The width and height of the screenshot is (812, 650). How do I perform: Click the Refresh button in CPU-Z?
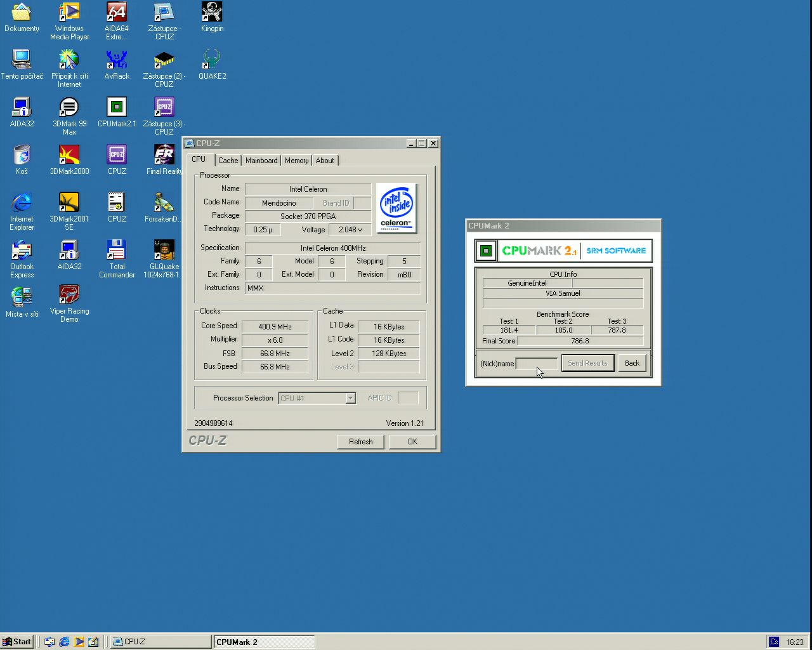[360, 442]
